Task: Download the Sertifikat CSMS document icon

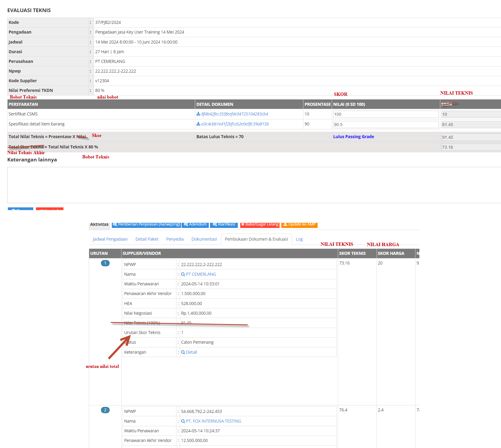Action: (x=198, y=114)
